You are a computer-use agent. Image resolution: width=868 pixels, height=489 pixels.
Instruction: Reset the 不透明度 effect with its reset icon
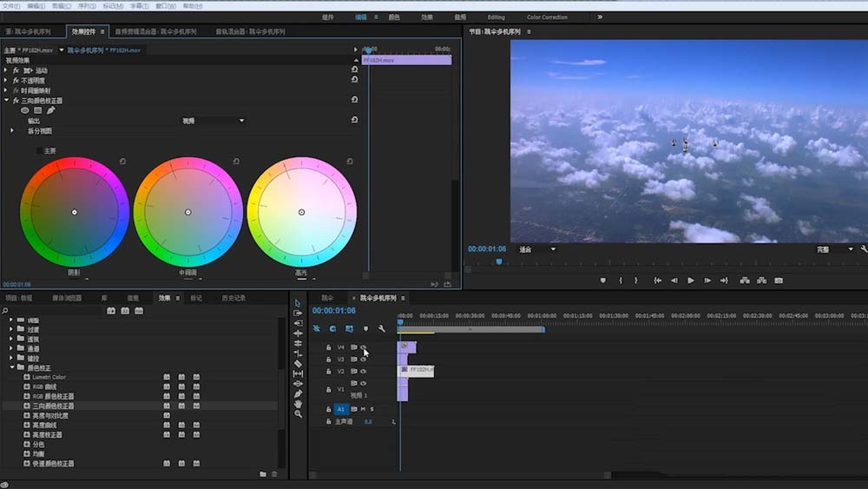pyautogui.click(x=354, y=80)
